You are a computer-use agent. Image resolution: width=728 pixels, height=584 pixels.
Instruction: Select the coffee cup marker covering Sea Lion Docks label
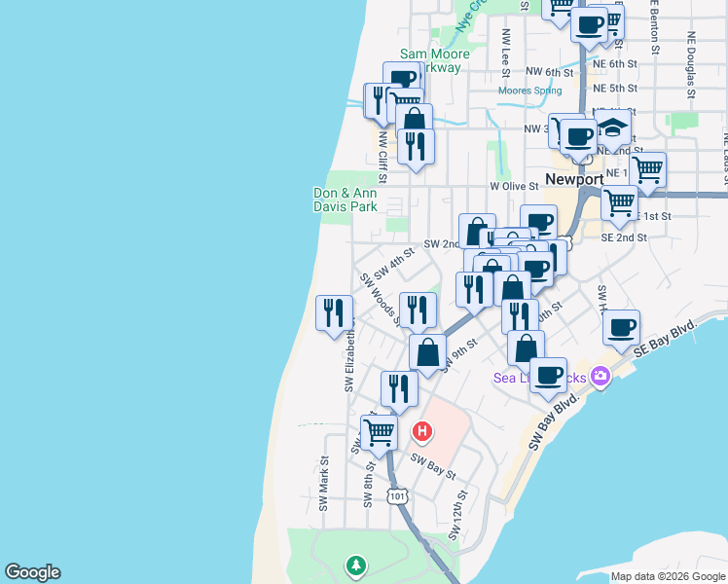(548, 379)
